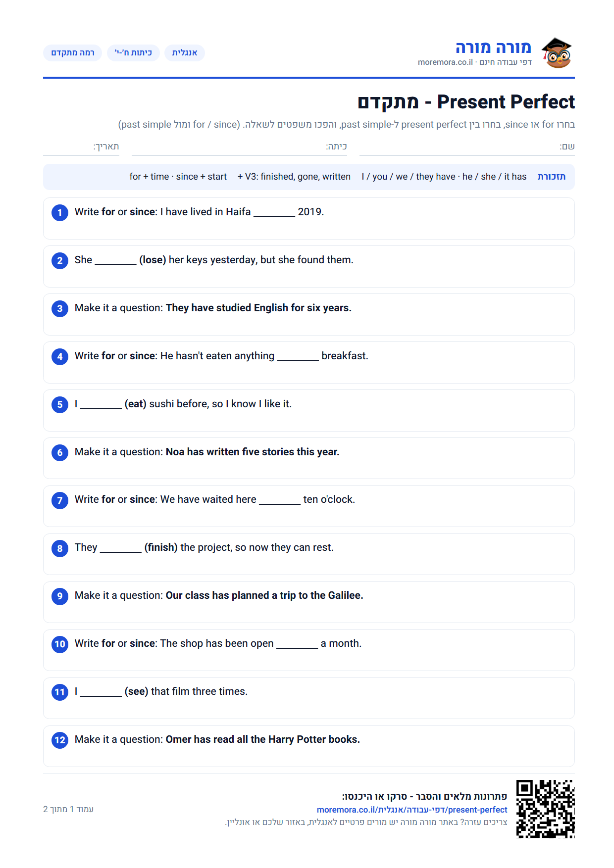This screenshot has height=868, width=614.
Task: Click the blank before (see) in question 11
Action: (x=101, y=693)
